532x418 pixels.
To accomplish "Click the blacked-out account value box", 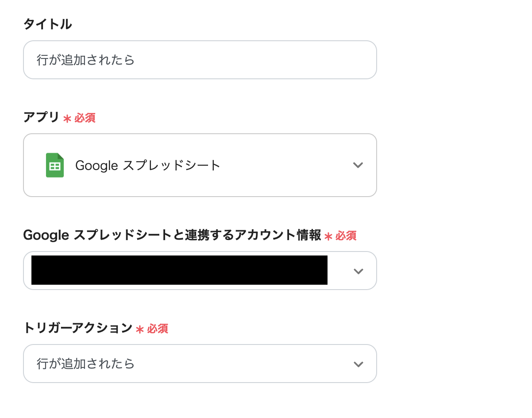I will (179, 270).
